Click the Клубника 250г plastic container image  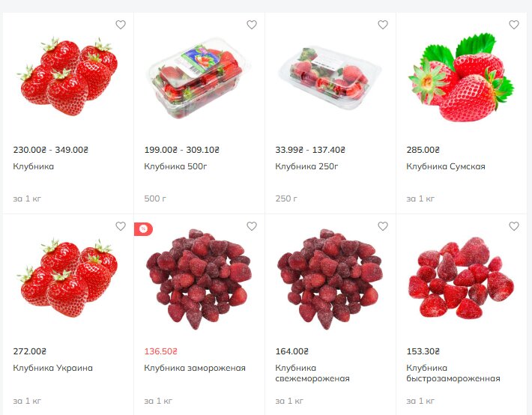point(330,78)
